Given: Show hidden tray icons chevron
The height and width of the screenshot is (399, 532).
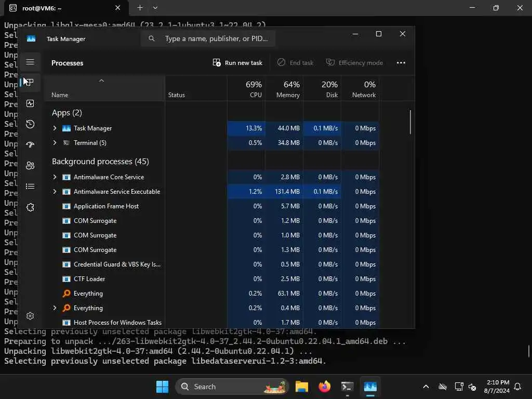Looking at the screenshot, I should click(426, 387).
